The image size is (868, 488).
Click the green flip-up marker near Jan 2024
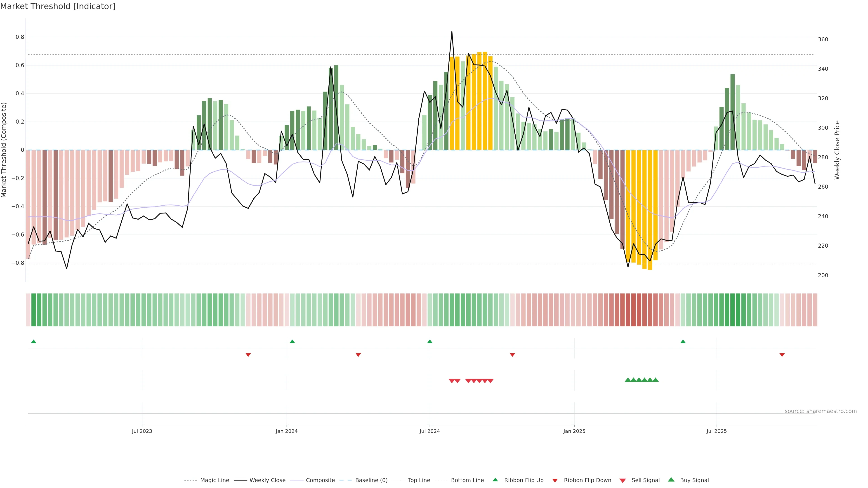click(x=292, y=342)
